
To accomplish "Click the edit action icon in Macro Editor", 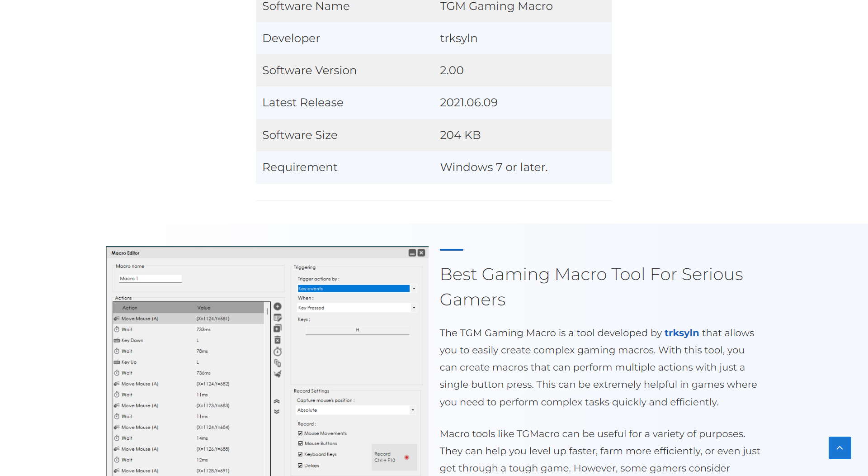I will (278, 318).
